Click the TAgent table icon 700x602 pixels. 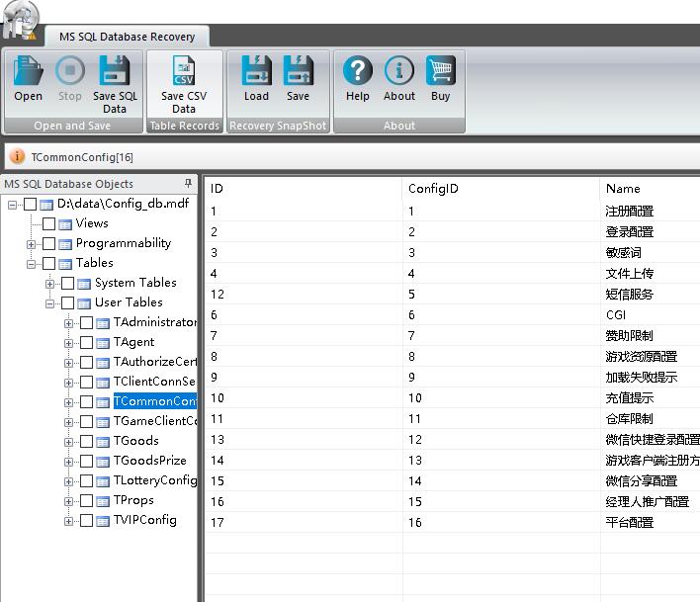(x=103, y=343)
